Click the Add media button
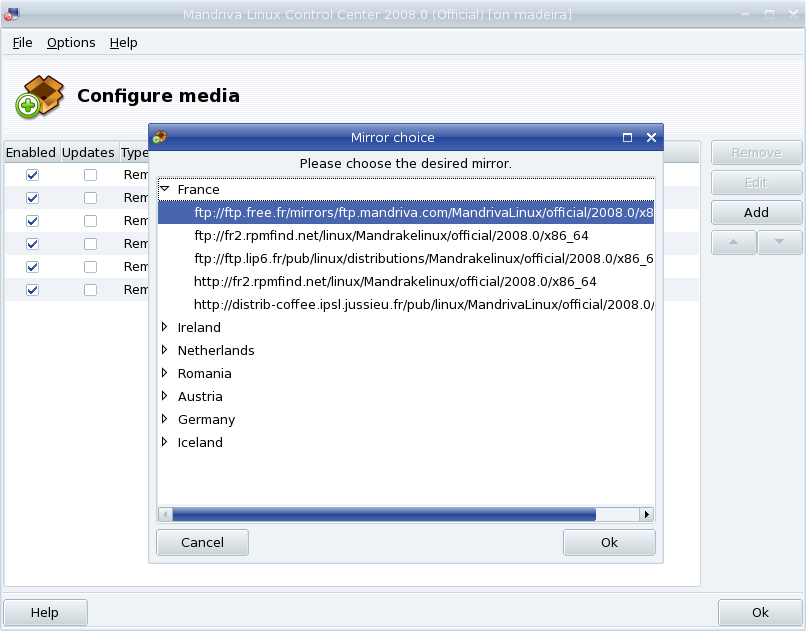806x631 pixels. pos(757,212)
